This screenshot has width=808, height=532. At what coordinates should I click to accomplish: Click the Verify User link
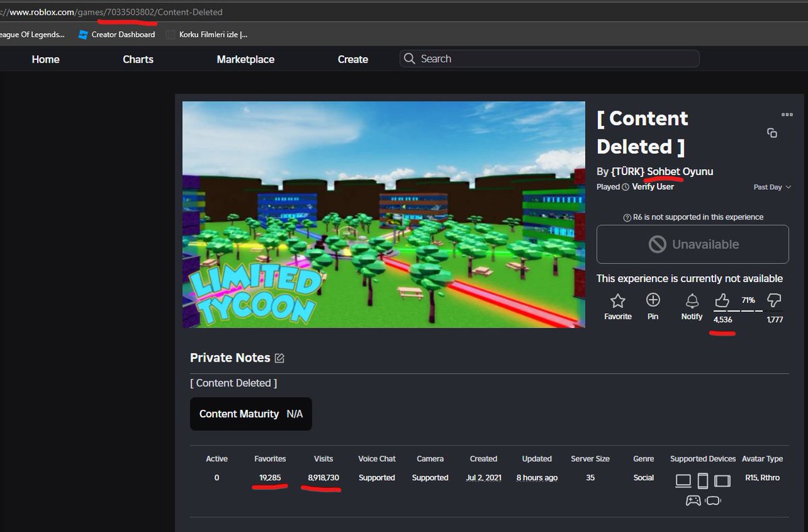point(652,187)
